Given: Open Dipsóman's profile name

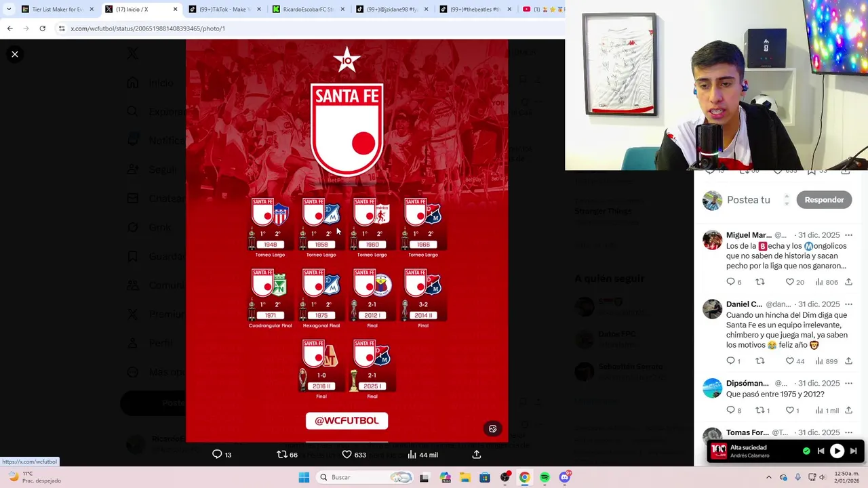Looking at the screenshot, I should [x=747, y=384].
